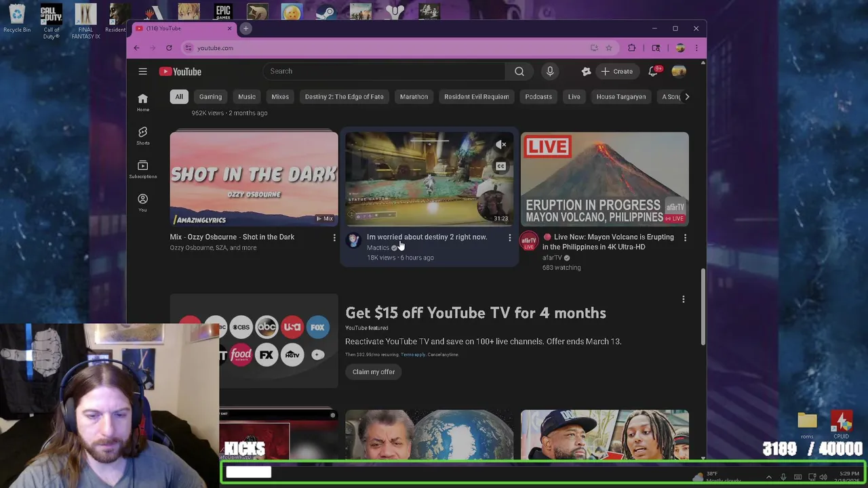
Task: Open options for Mayon Volcano live stream
Action: [x=685, y=238]
